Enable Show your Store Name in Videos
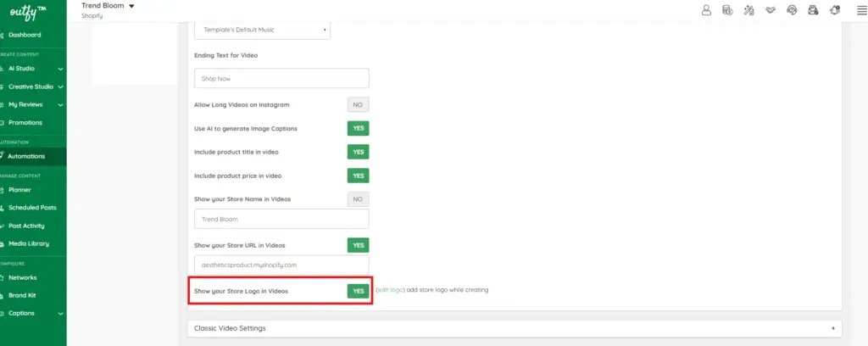 (x=359, y=199)
